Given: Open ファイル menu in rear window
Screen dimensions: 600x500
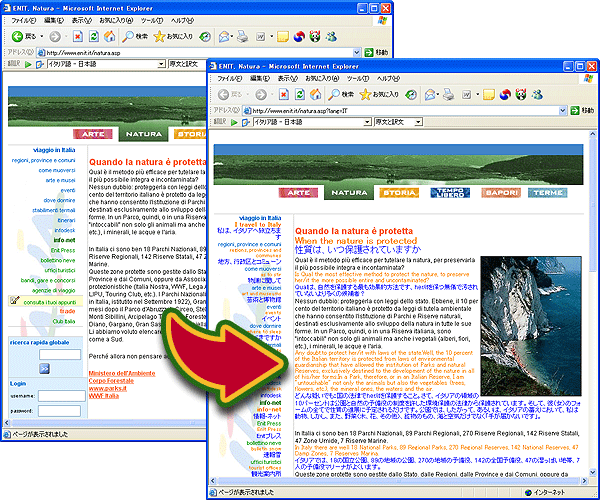Looking at the screenshot, I should [x=24, y=20].
